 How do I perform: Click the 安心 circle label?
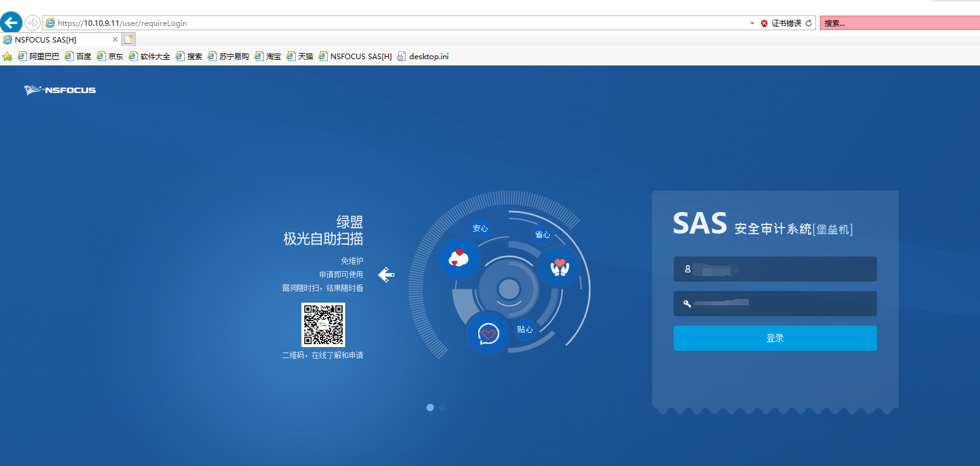[480, 229]
